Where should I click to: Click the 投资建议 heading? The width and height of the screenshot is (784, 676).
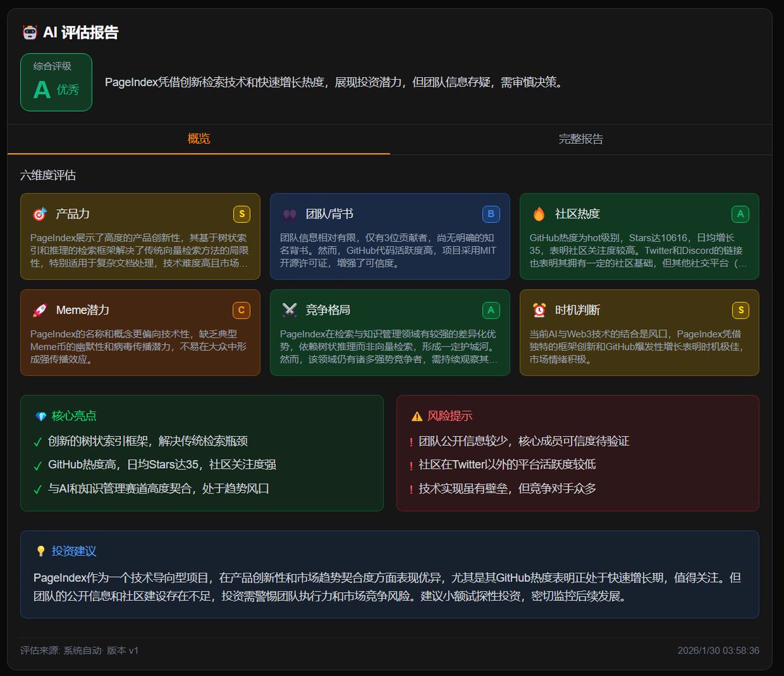tap(74, 551)
